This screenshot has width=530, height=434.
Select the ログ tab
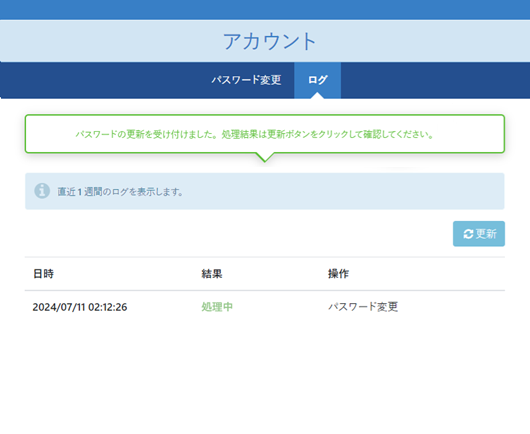click(x=317, y=80)
